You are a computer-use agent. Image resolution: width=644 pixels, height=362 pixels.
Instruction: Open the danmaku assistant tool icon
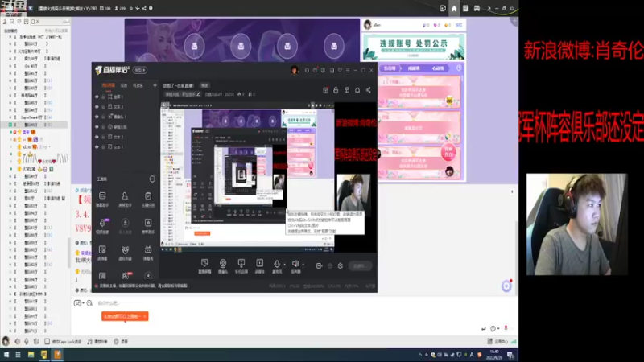[102, 196]
